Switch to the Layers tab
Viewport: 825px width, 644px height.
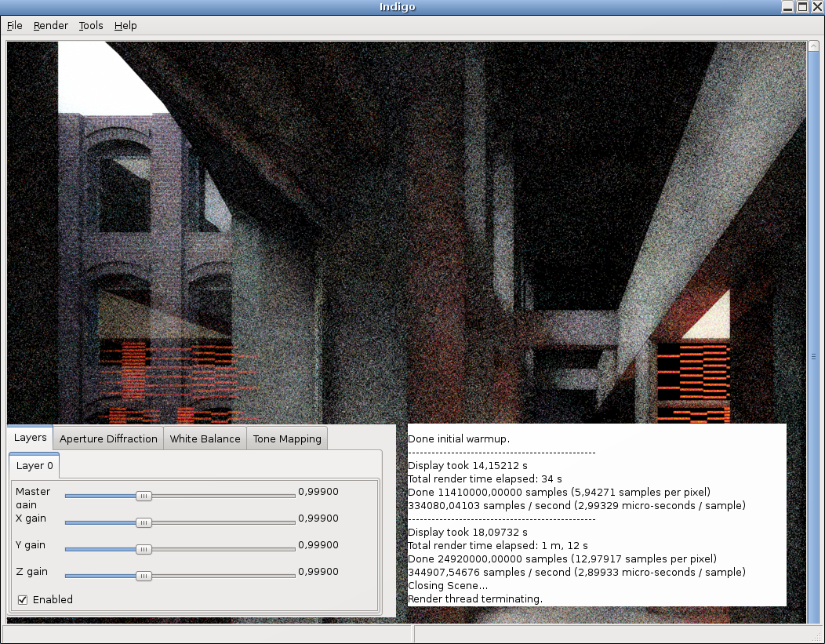tap(30, 438)
